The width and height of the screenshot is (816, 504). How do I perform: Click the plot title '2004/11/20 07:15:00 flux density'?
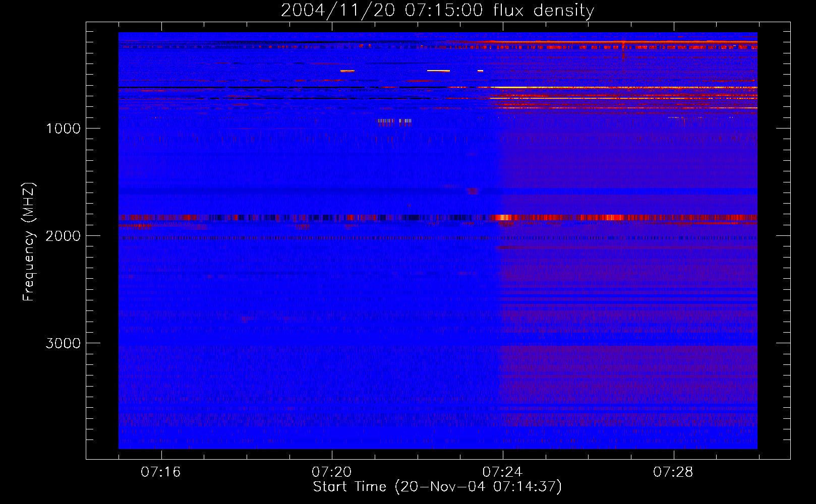(437, 10)
